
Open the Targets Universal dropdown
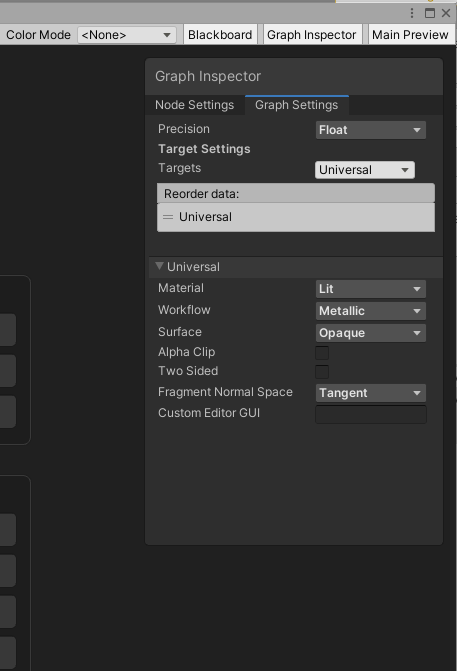365,170
